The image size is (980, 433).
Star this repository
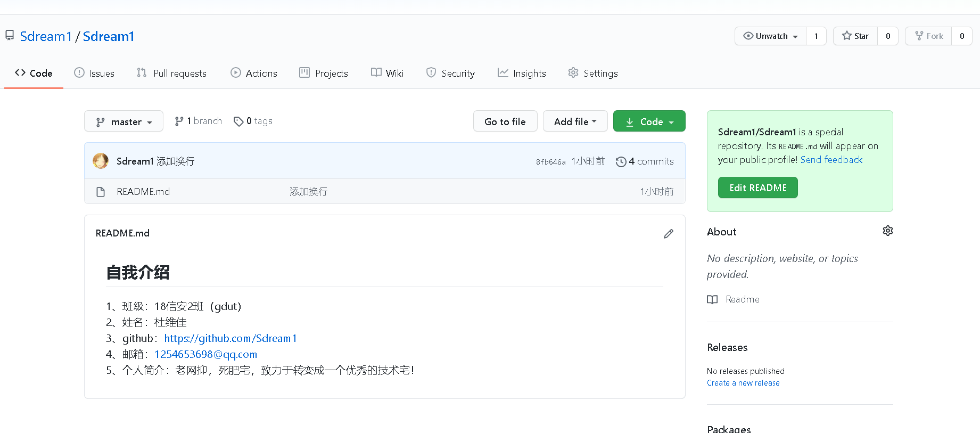tap(855, 36)
